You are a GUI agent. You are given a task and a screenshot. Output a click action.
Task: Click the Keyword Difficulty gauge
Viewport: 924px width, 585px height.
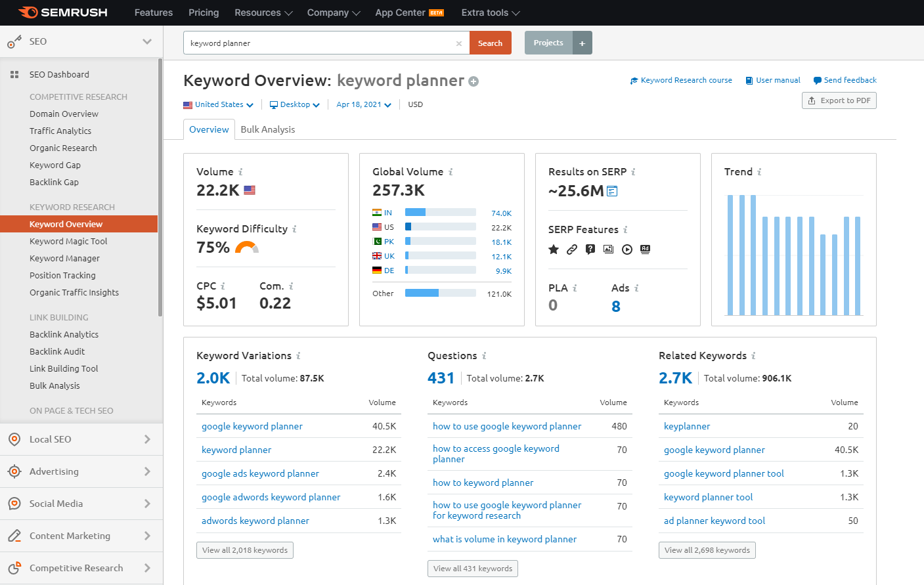(x=247, y=248)
